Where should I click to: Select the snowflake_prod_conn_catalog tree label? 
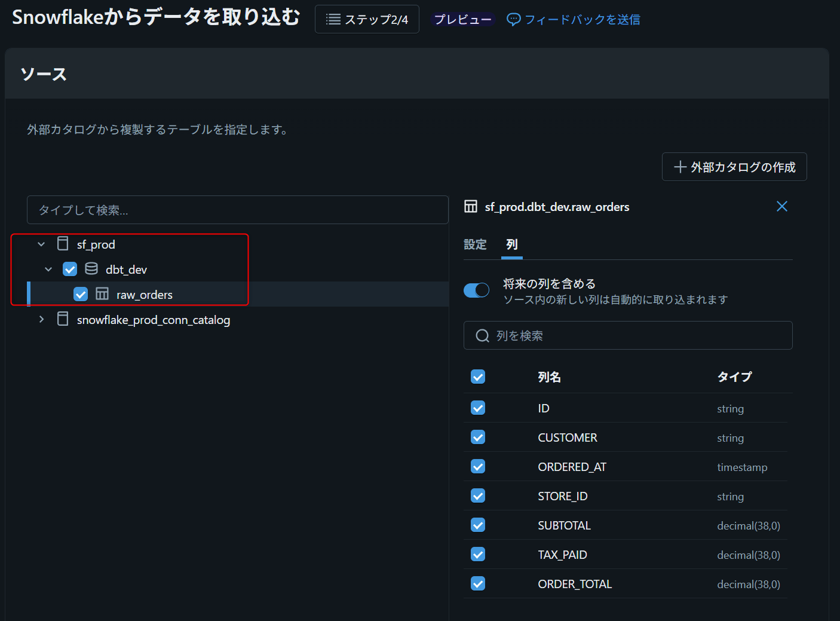pyautogui.click(x=154, y=320)
